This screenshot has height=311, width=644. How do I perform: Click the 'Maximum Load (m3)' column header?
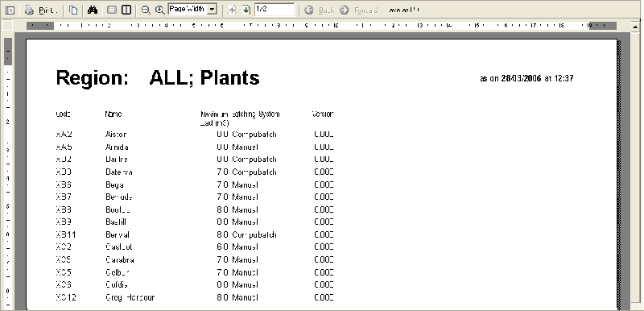tap(214, 118)
